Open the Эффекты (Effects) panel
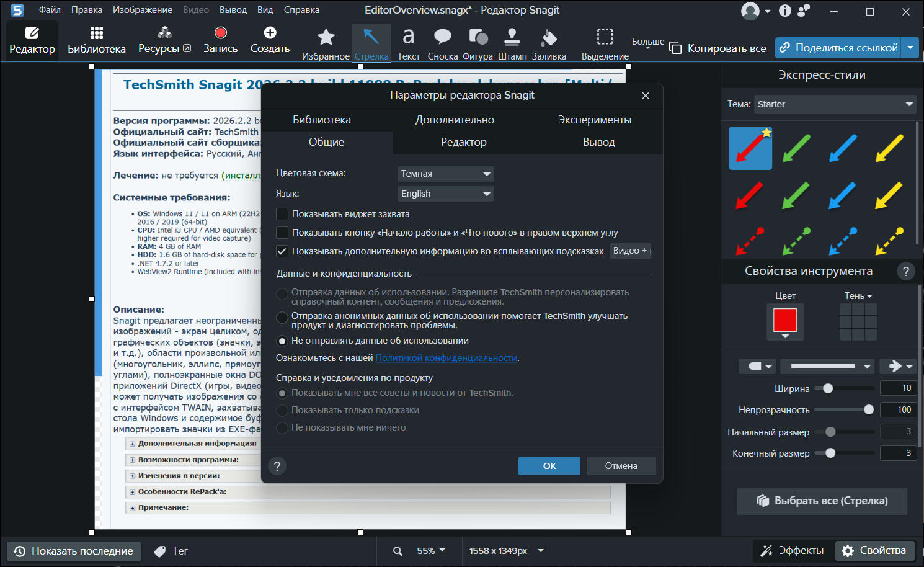Image resolution: width=924 pixels, height=567 pixels. [793, 551]
